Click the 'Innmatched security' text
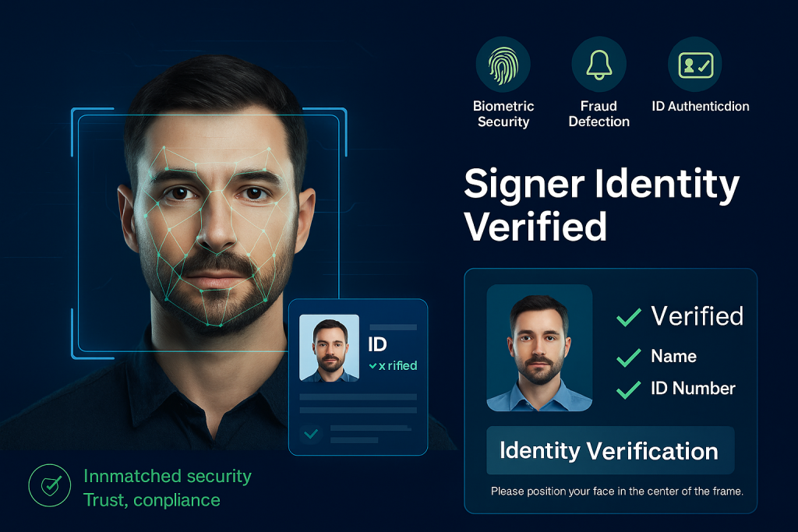Screen dimensions: 798x532 [x=168, y=476]
